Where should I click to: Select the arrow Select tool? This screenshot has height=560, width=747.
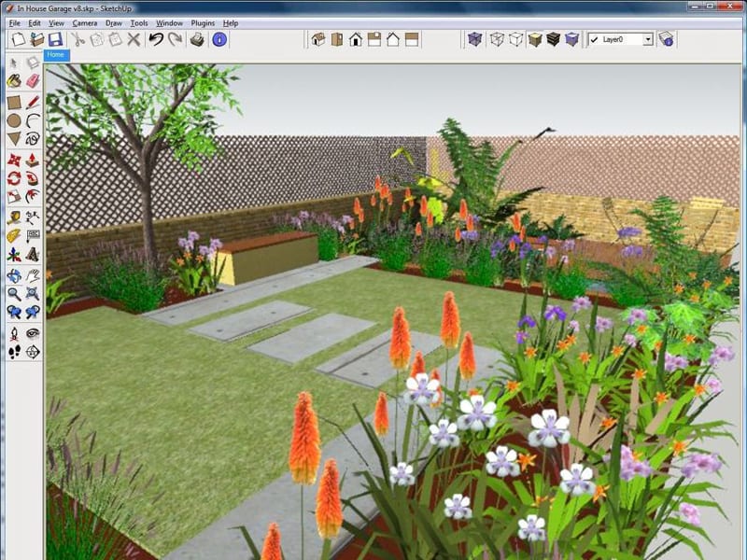[14, 63]
